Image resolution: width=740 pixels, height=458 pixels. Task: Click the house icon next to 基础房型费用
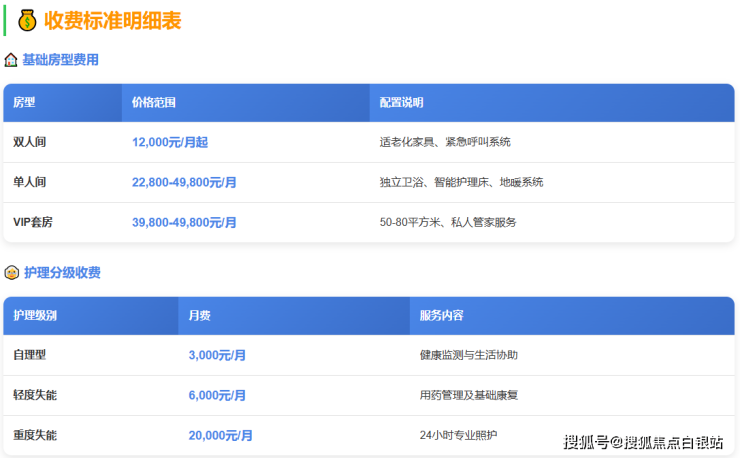coord(11,60)
